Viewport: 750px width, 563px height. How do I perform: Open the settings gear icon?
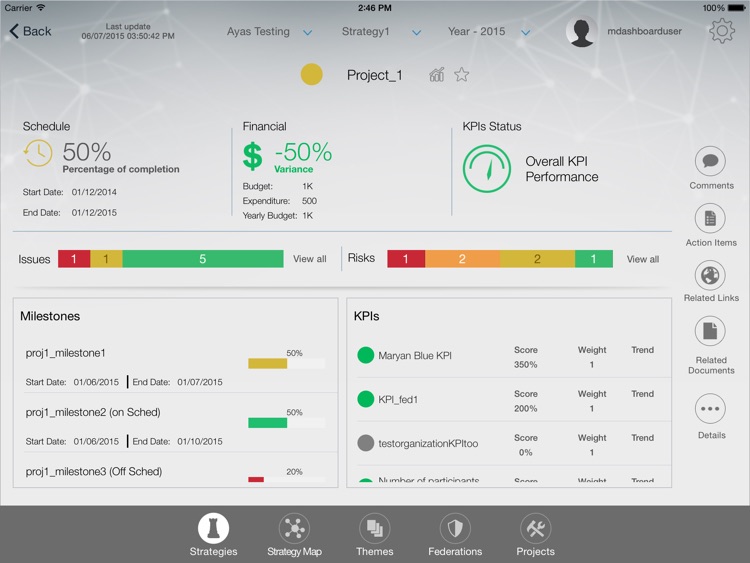(x=721, y=31)
